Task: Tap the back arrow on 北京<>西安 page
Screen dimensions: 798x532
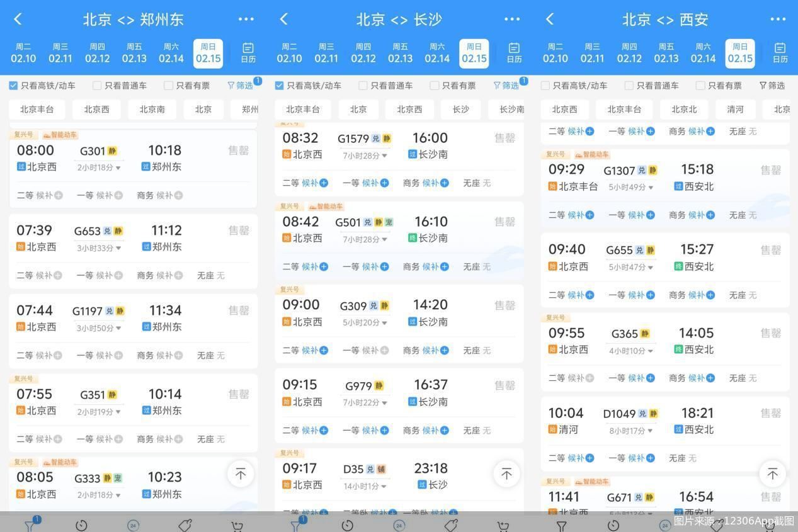Action: pos(549,20)
